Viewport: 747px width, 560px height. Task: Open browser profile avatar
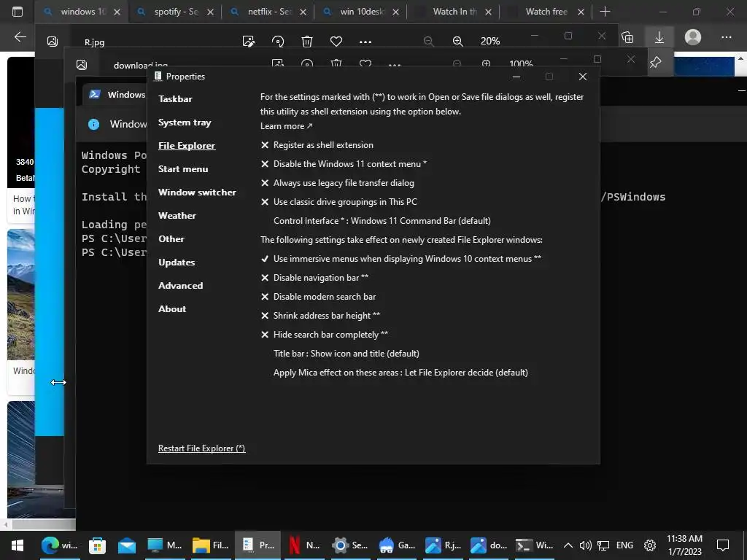coord(693,37)
